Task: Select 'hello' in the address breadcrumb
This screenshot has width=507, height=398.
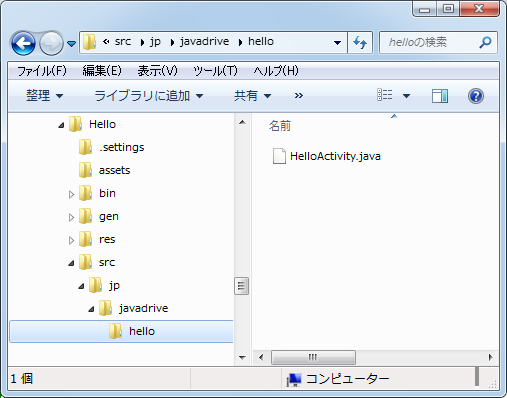Action: 261,41
